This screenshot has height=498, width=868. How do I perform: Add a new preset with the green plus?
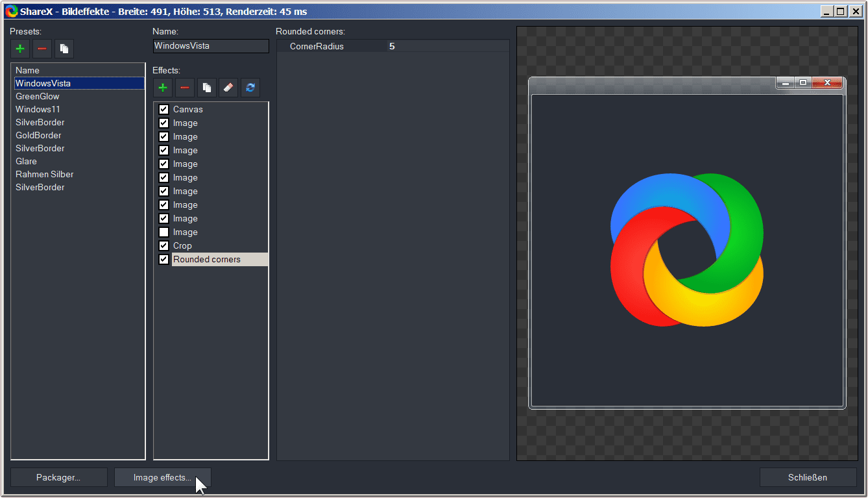20,49
